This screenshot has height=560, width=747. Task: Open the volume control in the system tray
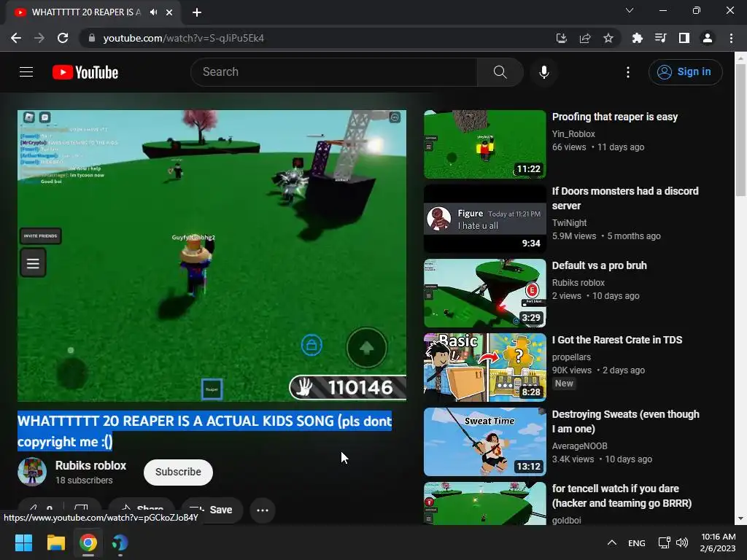[x=682, y=542]
